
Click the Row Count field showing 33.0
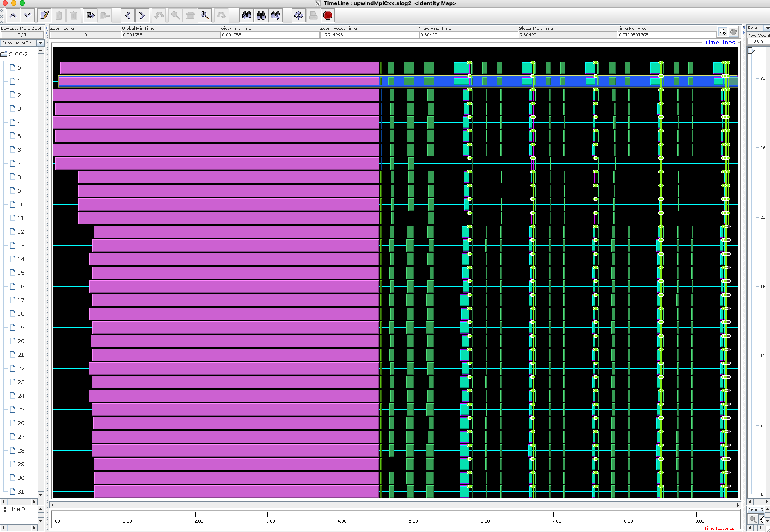point(758,41)
